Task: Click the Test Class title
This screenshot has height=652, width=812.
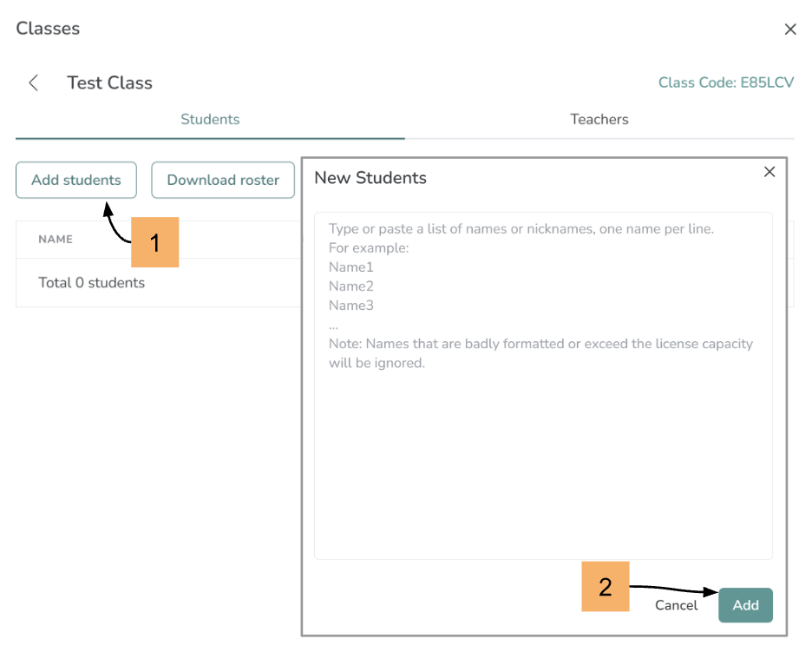Action: click(x=109, y=83)
